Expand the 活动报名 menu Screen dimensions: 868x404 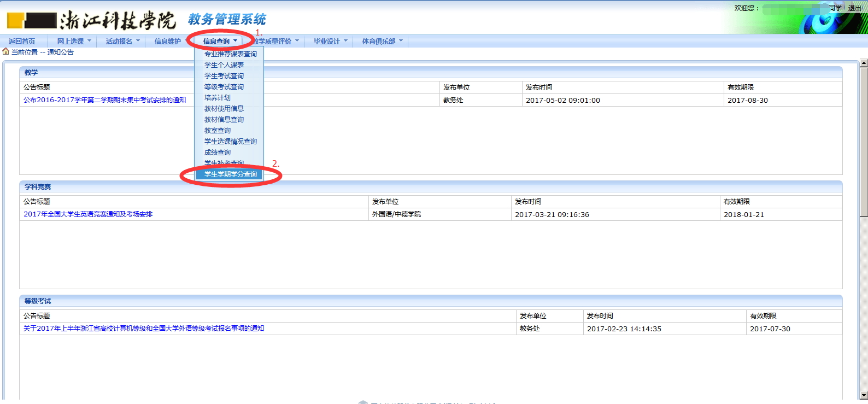click(x=122, y=42)
